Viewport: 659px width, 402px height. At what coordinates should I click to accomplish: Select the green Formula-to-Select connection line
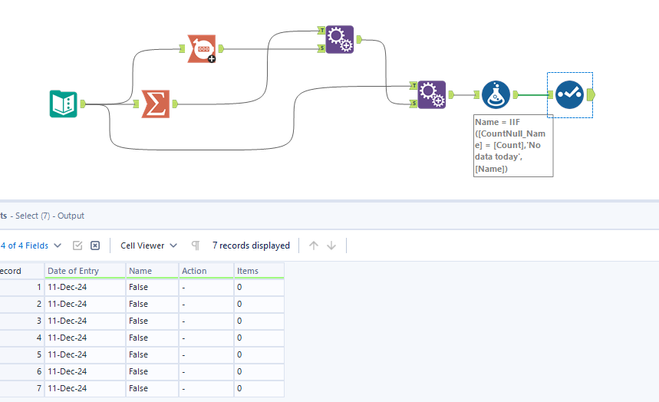[x=533, y=95]
